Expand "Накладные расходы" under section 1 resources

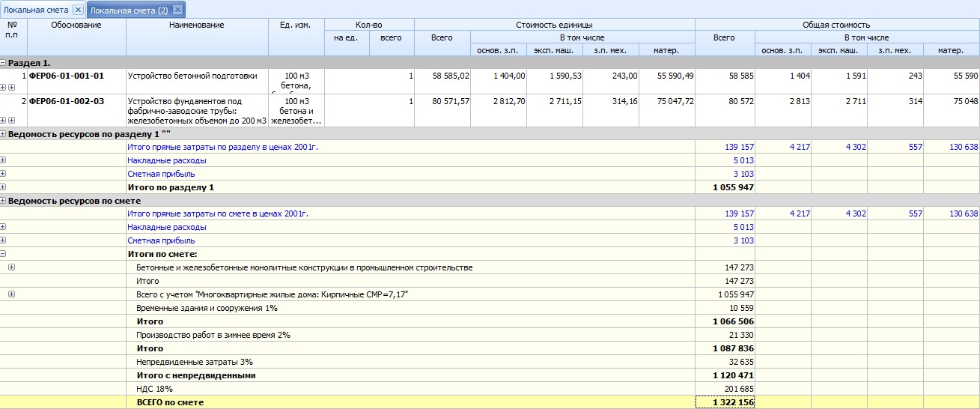[4, 160]
